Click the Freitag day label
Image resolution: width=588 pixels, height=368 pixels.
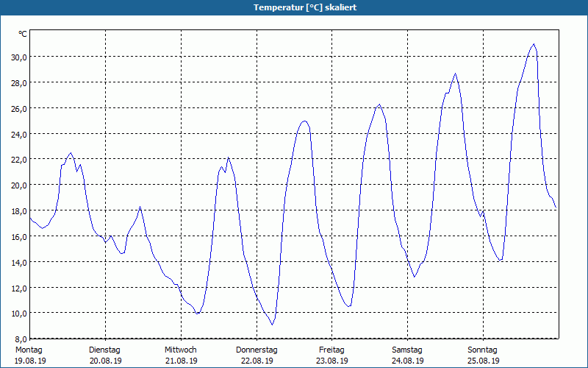tap(332, 350)
